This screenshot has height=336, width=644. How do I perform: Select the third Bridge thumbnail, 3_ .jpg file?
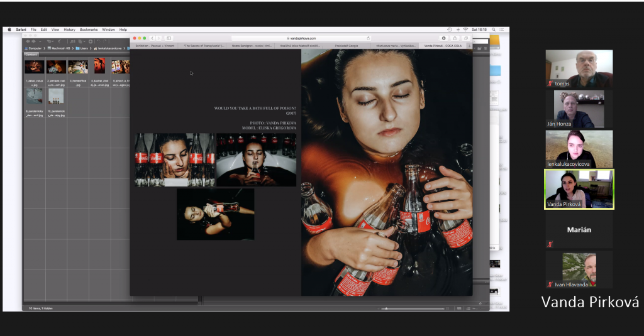tap(78, 67)
